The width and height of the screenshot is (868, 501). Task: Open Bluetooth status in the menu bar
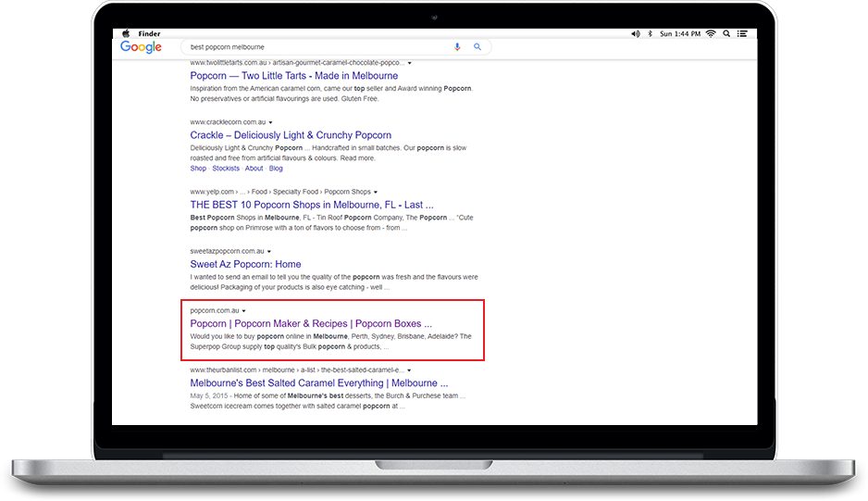(x=651, y=33)
